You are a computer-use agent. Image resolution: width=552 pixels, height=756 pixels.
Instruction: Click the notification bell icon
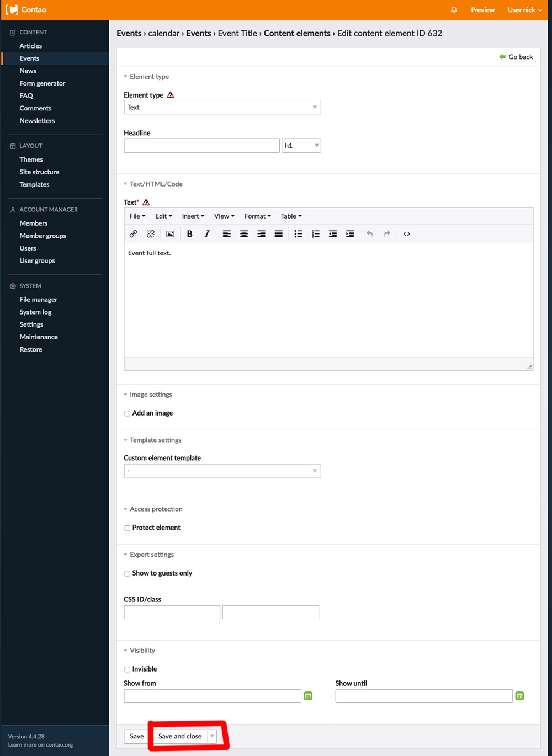[x=454, y=10]
